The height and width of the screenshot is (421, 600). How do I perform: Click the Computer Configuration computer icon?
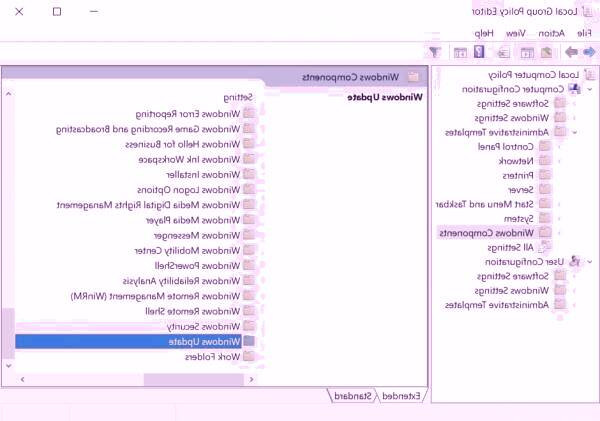tap(574, 89)
